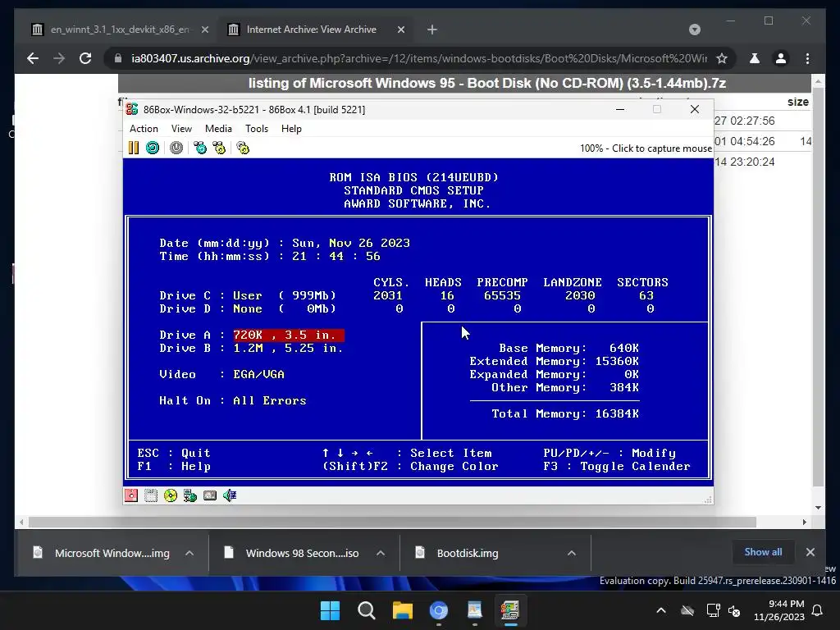Switch to the en_winnt_3.1 devkit tab

pos(119,30)
